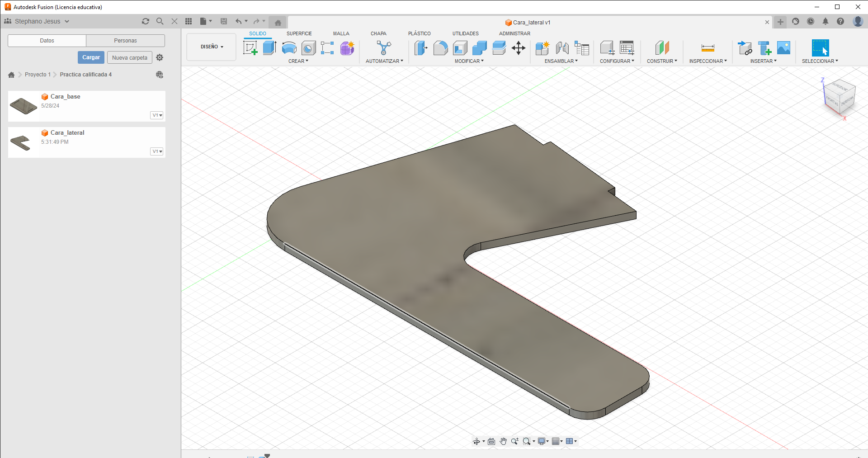Activate the window Select tool

tap(820, 48)
